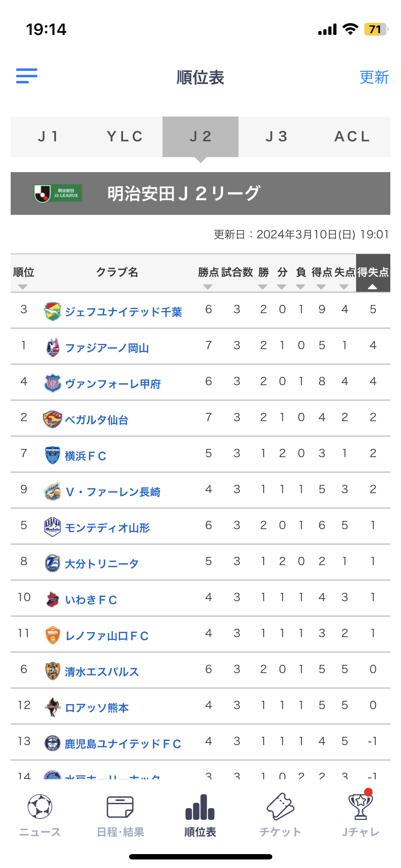Tap the News soccer ball icon
The width and height of the screenshot is (401, 868).
[40, 807]
